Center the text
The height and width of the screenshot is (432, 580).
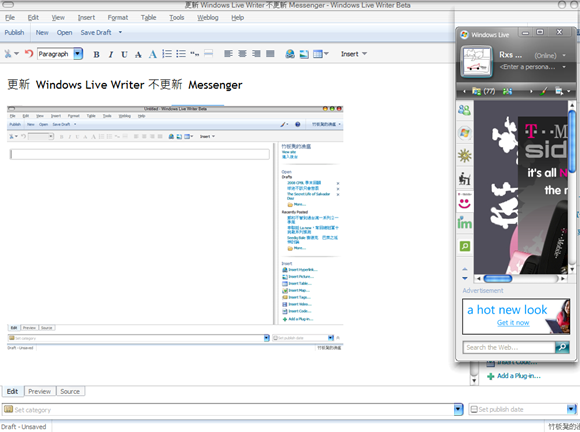tap(242, 54)
